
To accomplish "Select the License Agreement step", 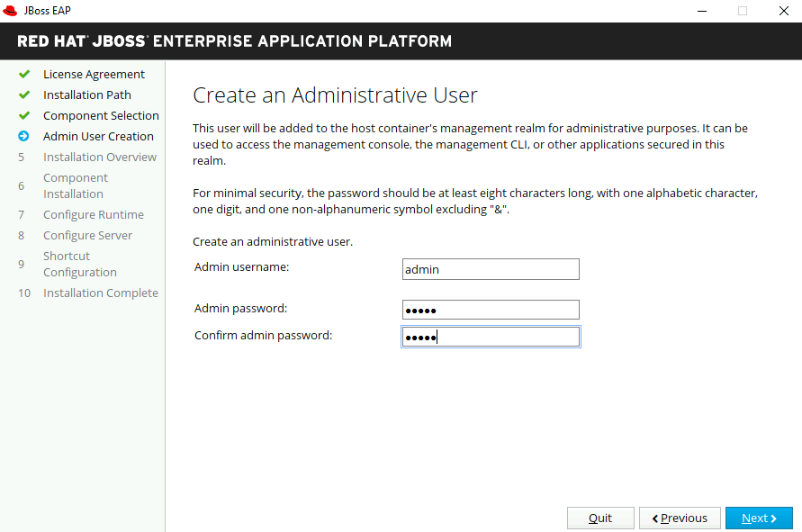I will tap(94, 74).
